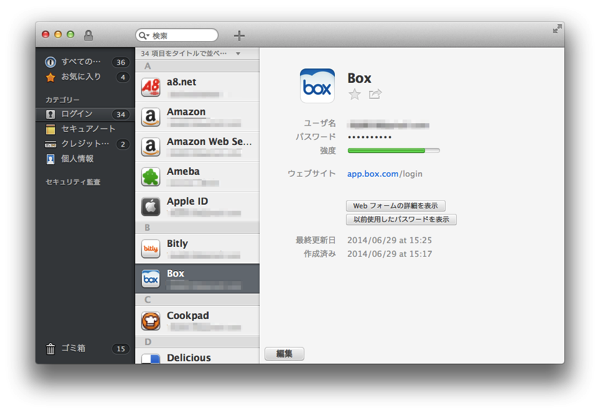600x413 pixels.
Task: Select the Cookpad login entry
Action: point(197,321)
